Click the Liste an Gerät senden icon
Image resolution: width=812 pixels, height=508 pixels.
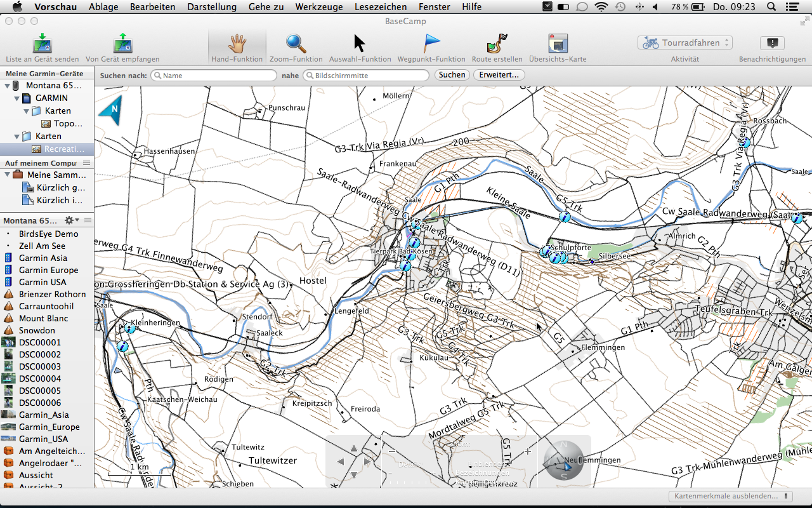coord(42,44)
